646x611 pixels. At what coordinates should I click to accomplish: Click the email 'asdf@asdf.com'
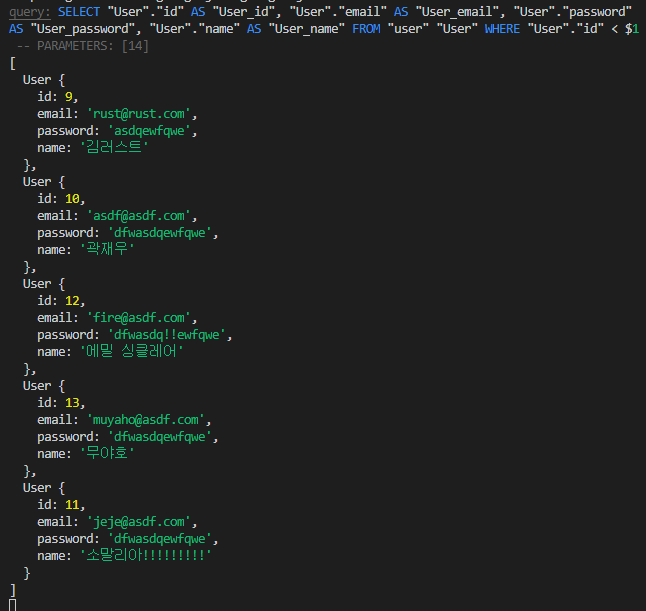coord(137,216)
